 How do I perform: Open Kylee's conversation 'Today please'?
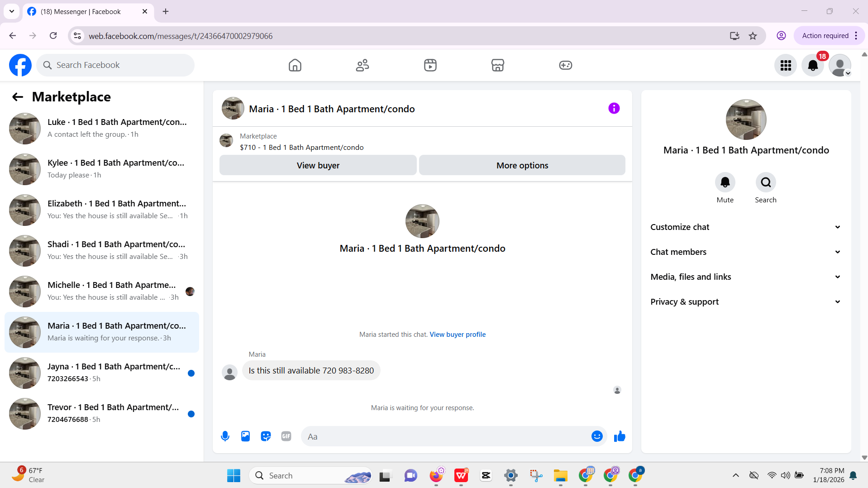coord(102,169)
